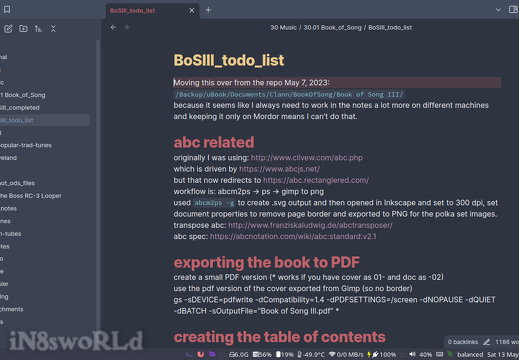Open the Book_of_Song folder in the sidebar

click(22, 95)
